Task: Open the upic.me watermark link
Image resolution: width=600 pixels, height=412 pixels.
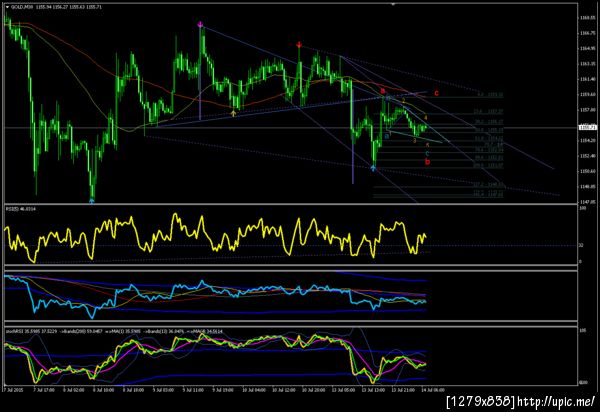Action: 556,401
